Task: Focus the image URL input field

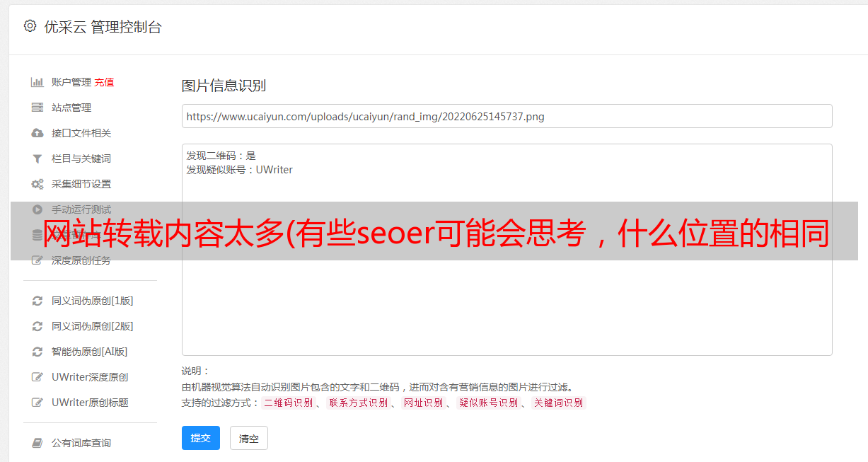Action: [507, 116]
